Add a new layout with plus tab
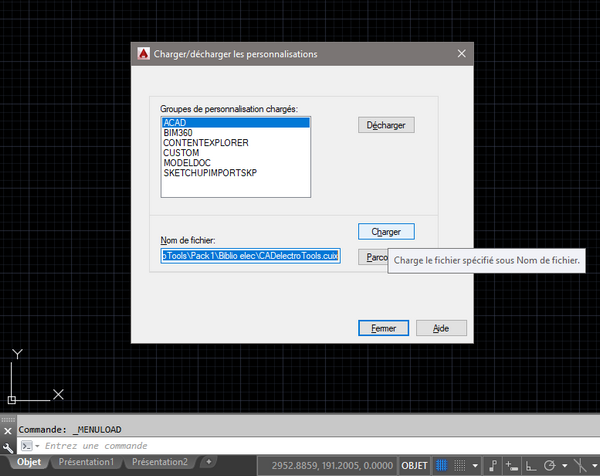This screenshot has height=476, width=600. pyautogui.click(x=209, y=462)
